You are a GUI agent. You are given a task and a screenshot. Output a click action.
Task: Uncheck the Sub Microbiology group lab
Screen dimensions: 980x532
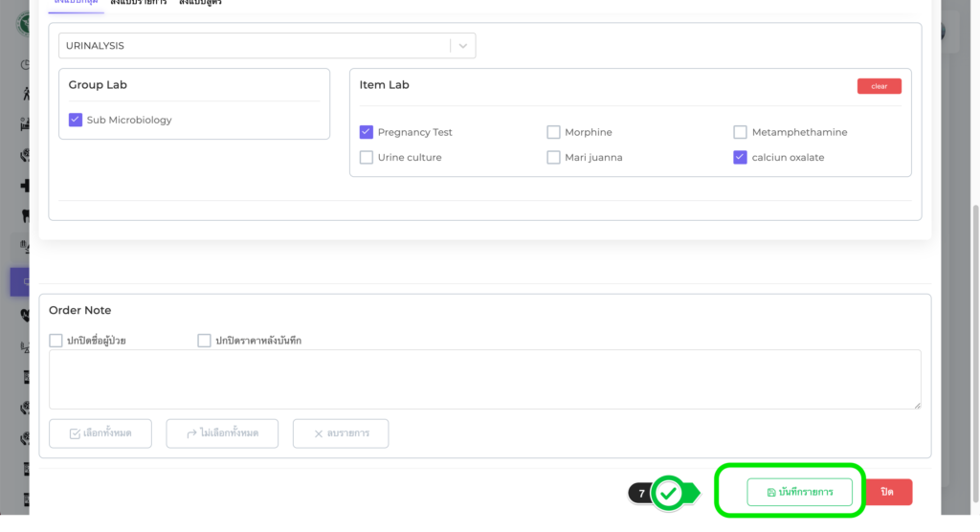(x=76, y=120)
